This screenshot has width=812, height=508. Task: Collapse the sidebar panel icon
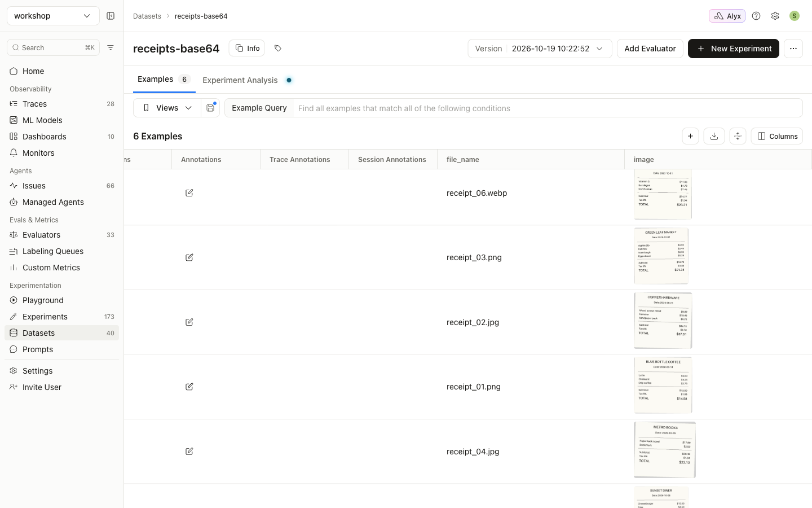(111, 16)
